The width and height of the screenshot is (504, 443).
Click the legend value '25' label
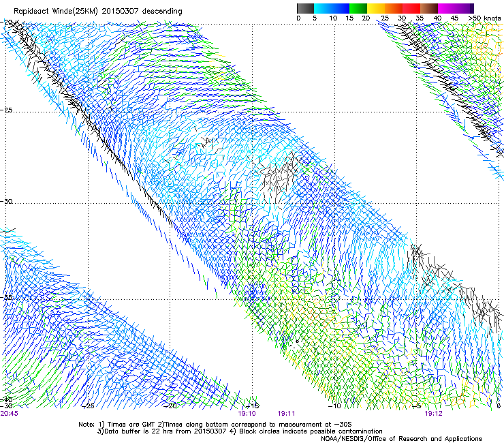(x=385, y=18)
